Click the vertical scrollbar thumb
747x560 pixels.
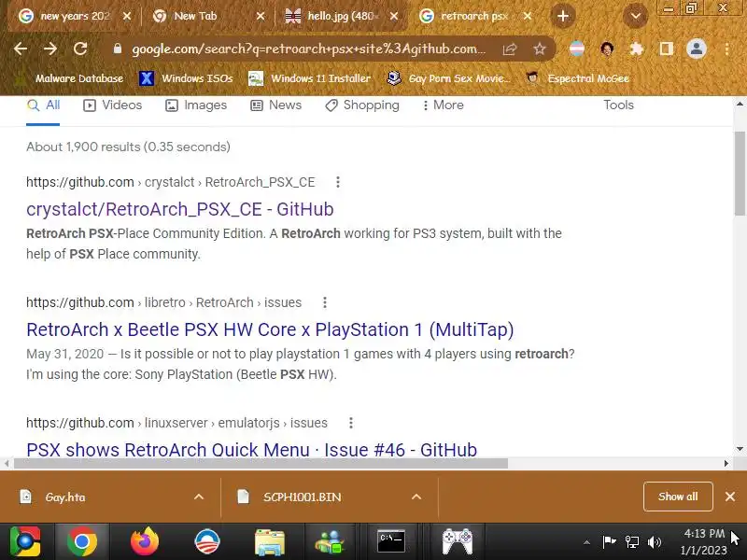pos(740,173)
